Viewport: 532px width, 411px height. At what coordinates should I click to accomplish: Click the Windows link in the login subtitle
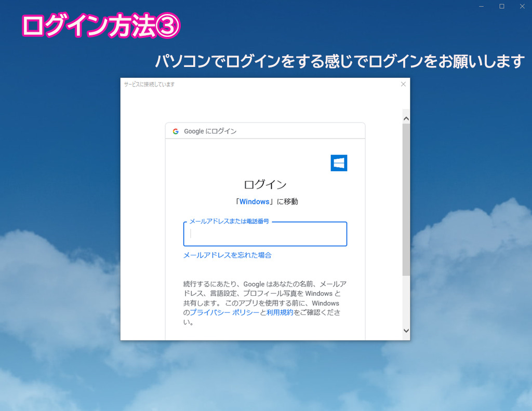pos(254,201)
